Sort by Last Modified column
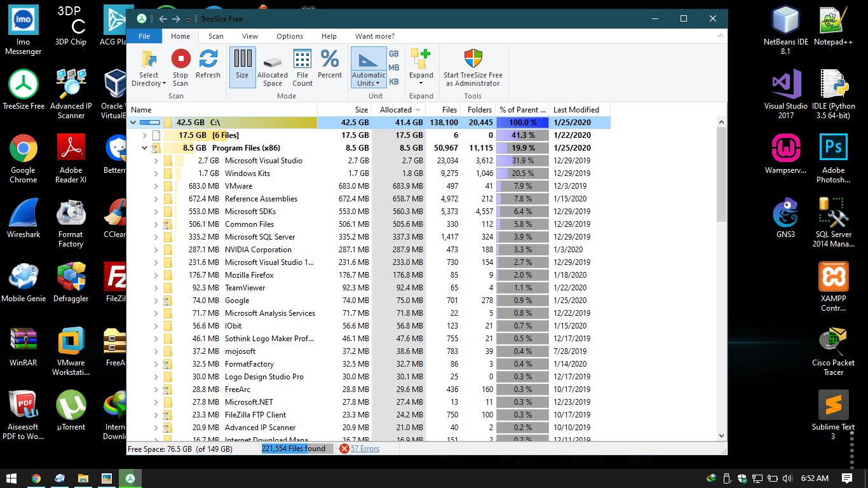Image resolution: width=868 pixels, height=488 pixels. (x=580, y=109)
